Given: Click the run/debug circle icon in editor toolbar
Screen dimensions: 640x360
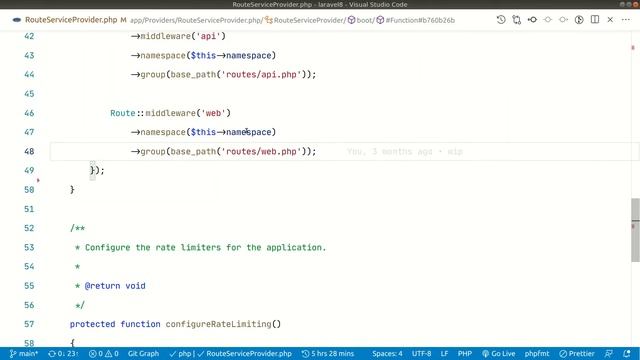Looking at the screenshot, I should pyautogui.click(x=579, y=20).
